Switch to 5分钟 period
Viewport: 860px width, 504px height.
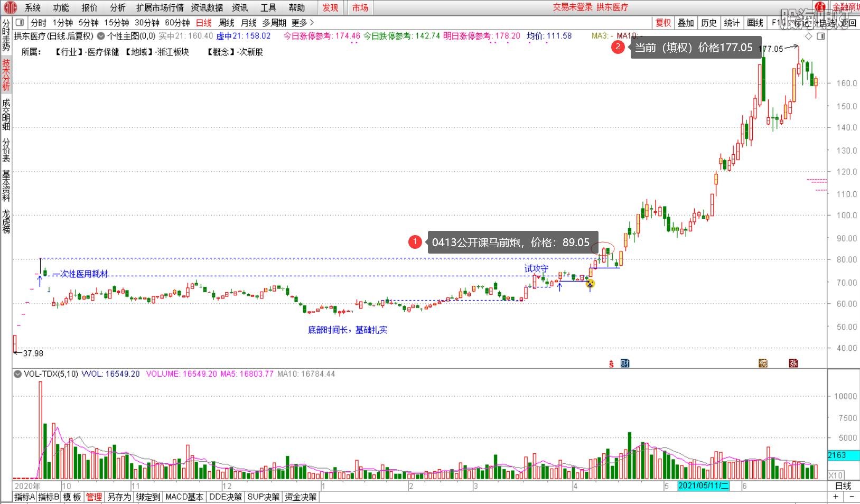[89, 23]
